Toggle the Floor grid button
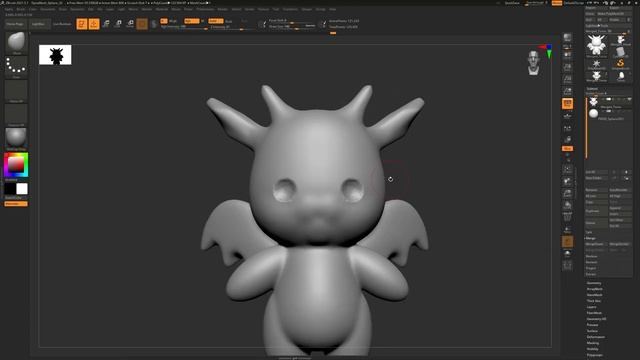The width and height of the screenshot is (640, 360). click(x=567, y=116)
